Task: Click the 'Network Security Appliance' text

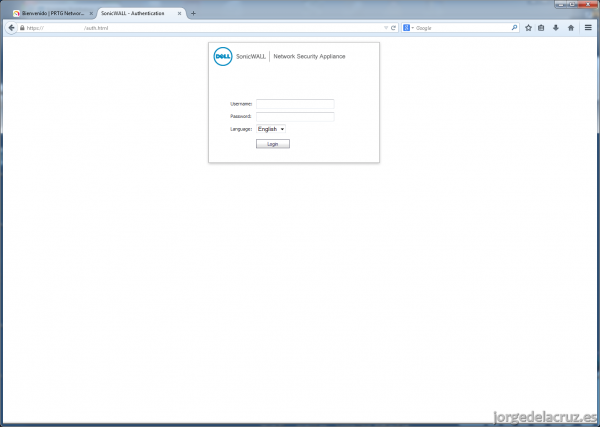Action: 309,56
